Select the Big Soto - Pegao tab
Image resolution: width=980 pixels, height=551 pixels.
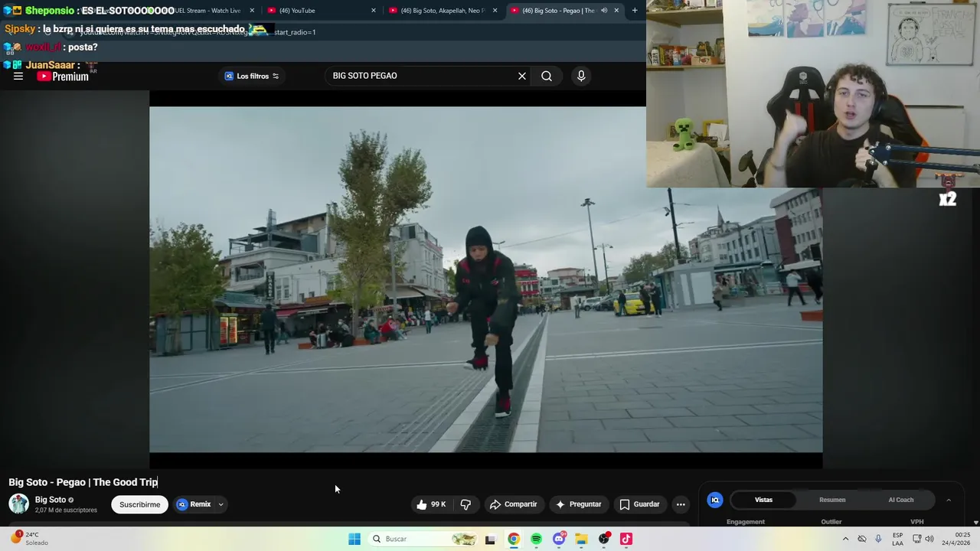click(557, 11)
